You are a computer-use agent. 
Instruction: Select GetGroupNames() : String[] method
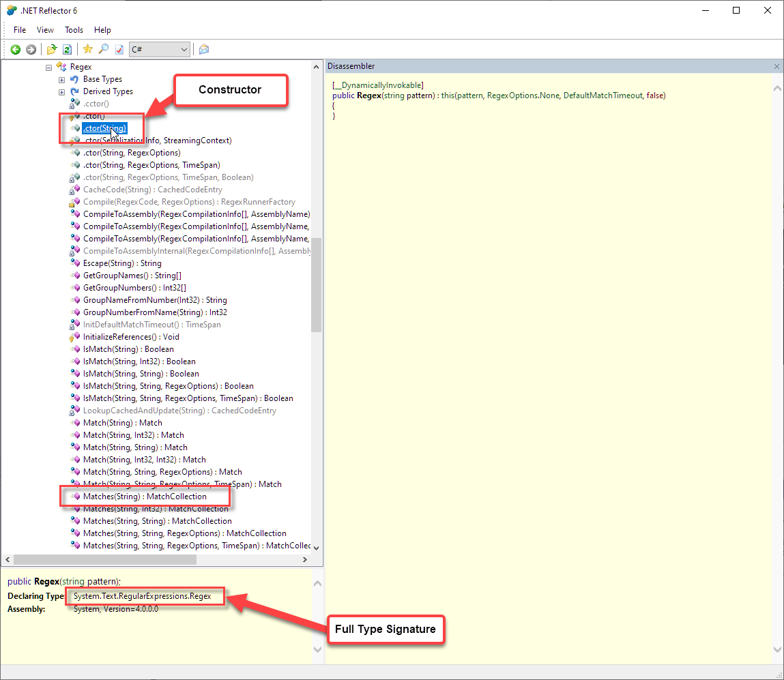click(132, 276)
